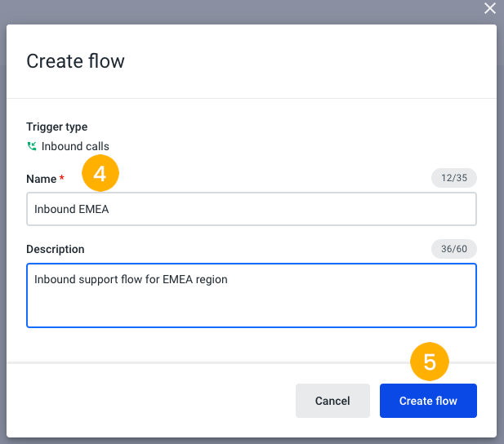Click the orange step 4 badge

100,173
